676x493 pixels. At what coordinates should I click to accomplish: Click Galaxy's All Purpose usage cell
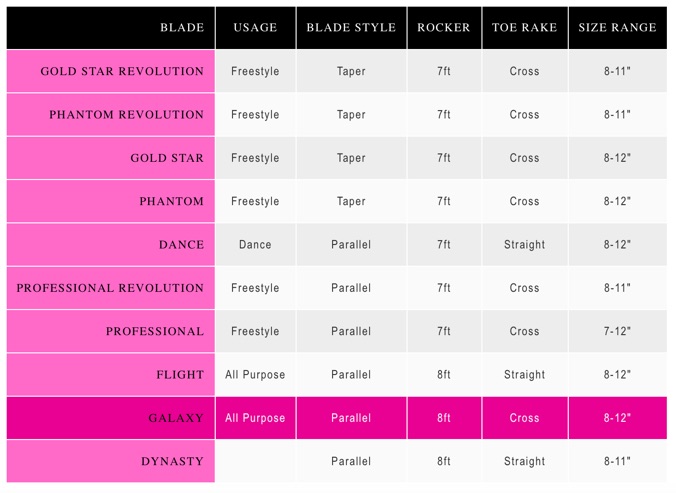click(x=256, y=418)
